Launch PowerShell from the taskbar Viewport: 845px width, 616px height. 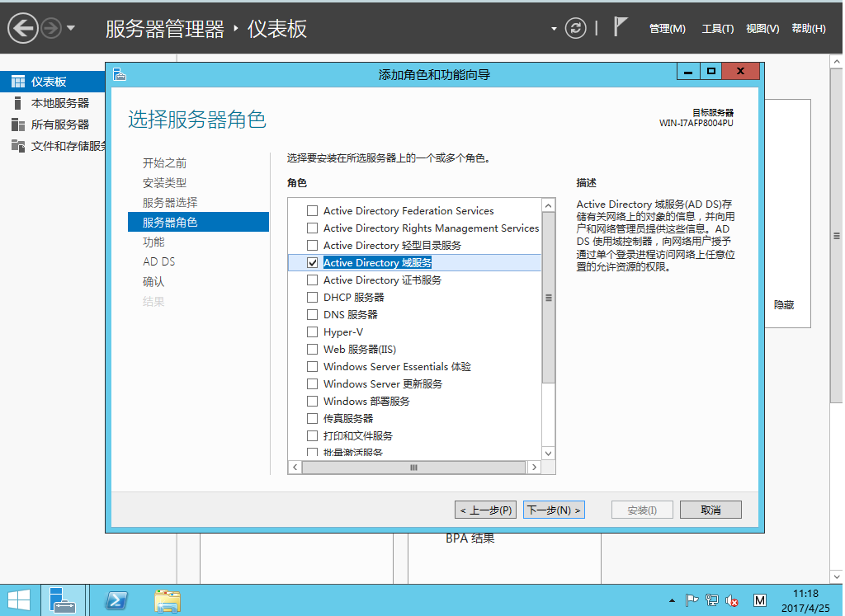[116, 600]
